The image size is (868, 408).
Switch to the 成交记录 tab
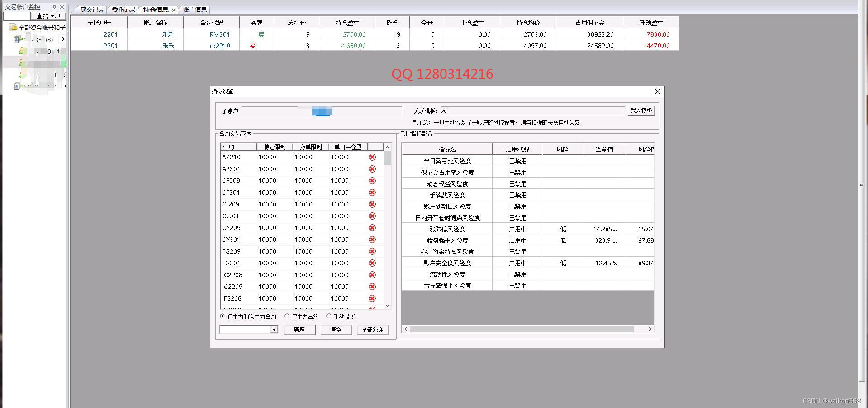92,10
